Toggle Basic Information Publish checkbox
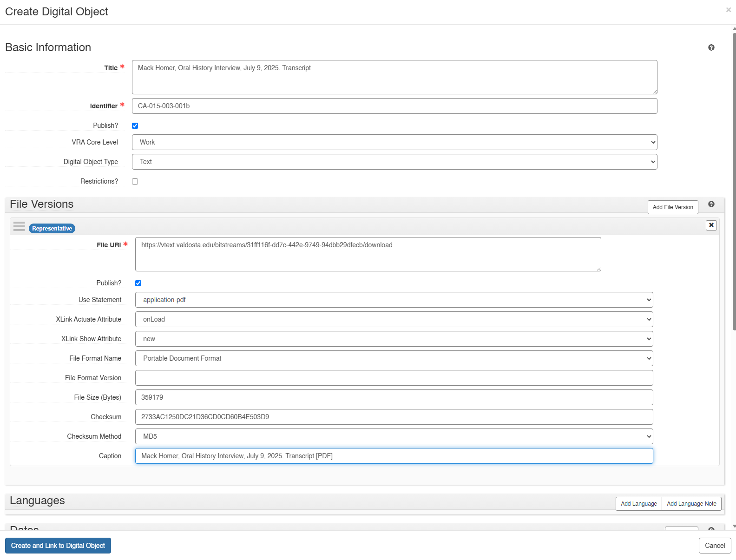 tap(135, 125)
